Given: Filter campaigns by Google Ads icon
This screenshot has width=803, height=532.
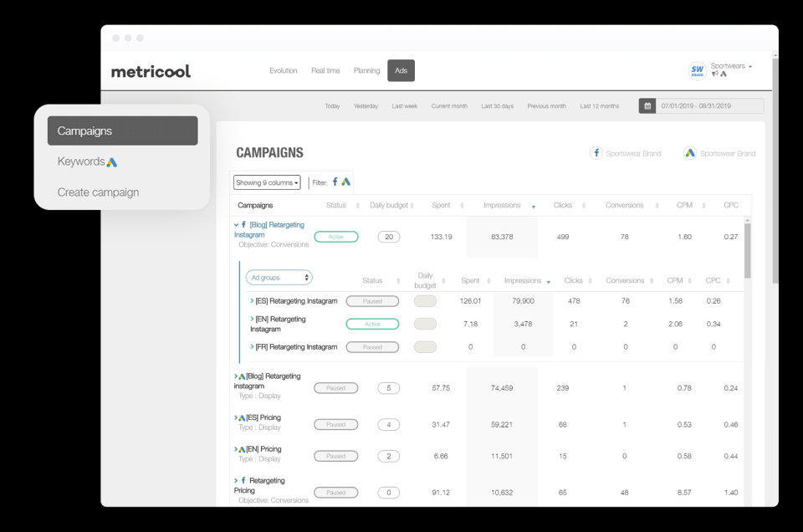Looking at the screenshot, I should pos(346,182).
